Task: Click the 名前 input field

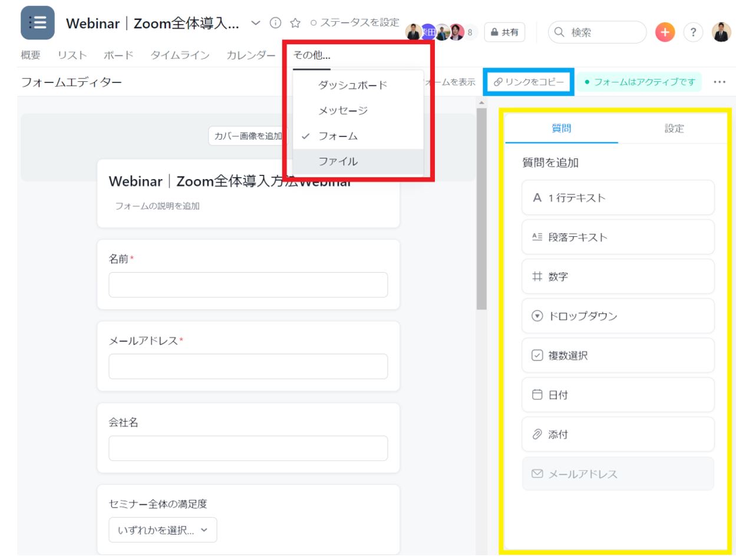Action: (248, 284)
